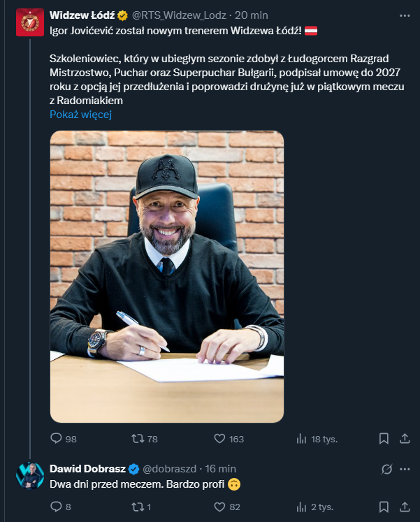Bookmark Dawid Dobrasz's reply
Screen dimensions: 420x522
384,507
